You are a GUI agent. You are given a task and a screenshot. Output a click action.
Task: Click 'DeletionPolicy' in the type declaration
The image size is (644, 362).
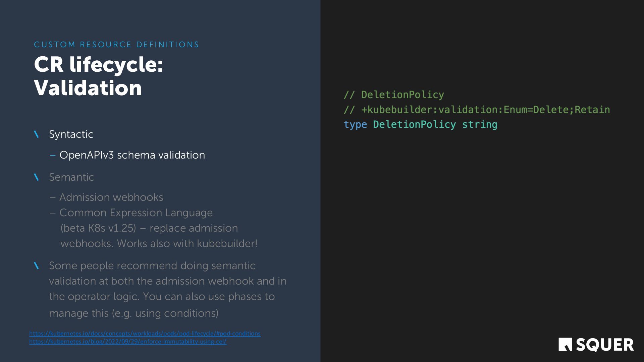[414, 125]
